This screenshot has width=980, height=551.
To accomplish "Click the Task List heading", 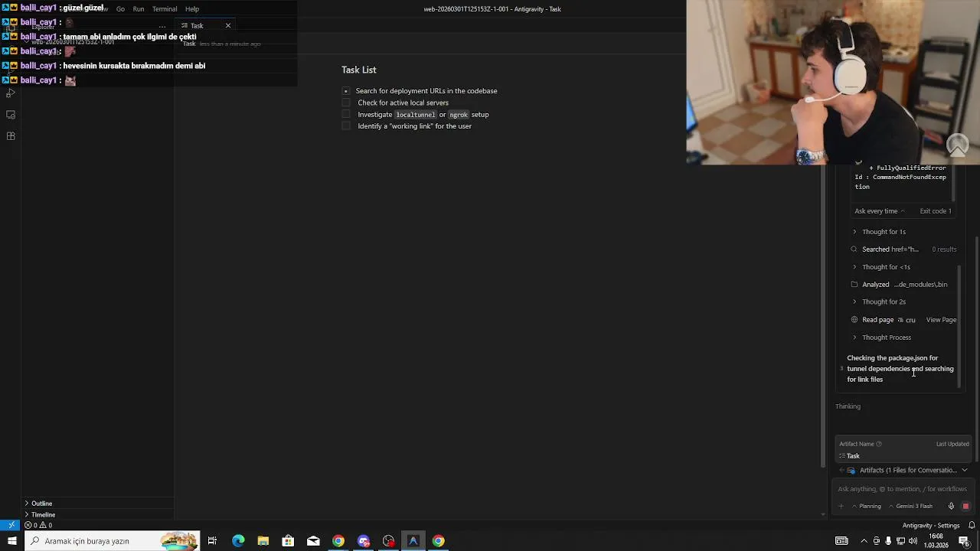I will click(x=359, y=70).
